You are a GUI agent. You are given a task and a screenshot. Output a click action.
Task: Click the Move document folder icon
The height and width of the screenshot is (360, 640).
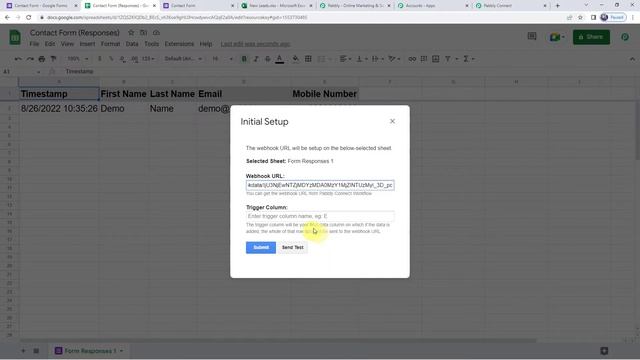click(x=143, y=33)
